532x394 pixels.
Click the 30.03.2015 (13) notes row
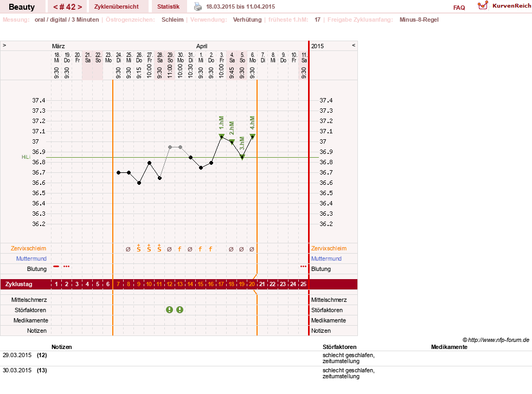pos(266,373)
